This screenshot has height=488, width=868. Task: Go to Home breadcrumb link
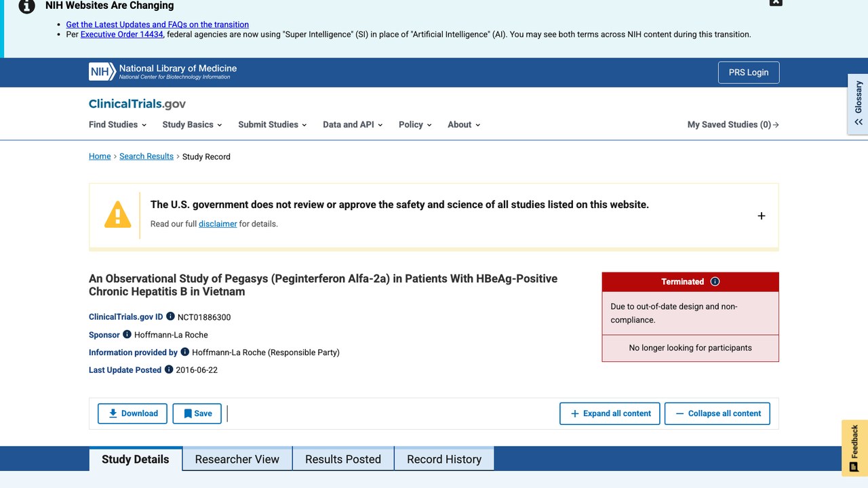(100, 157)
